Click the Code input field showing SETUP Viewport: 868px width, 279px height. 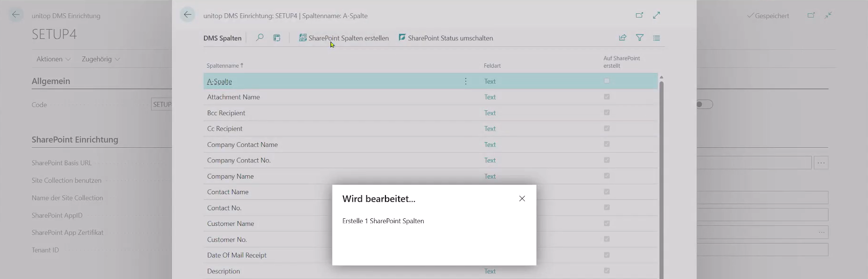(x=161, y=104)
